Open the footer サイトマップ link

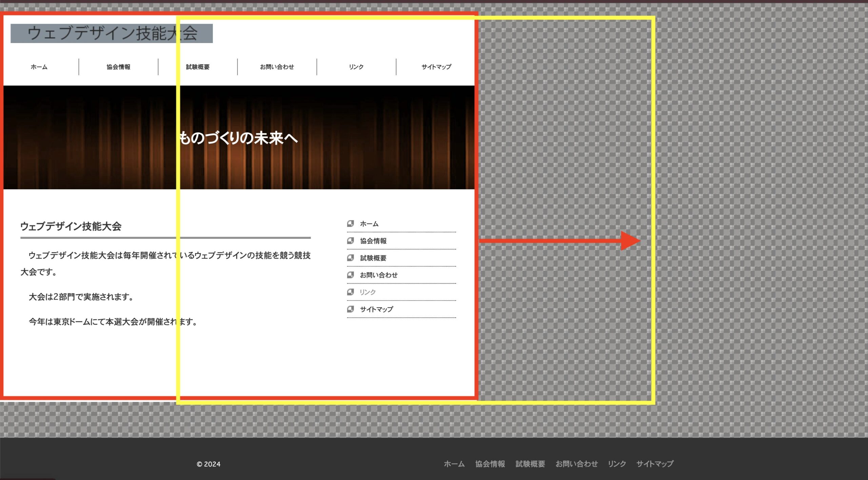pyautogui.click(x=655, y=464)
